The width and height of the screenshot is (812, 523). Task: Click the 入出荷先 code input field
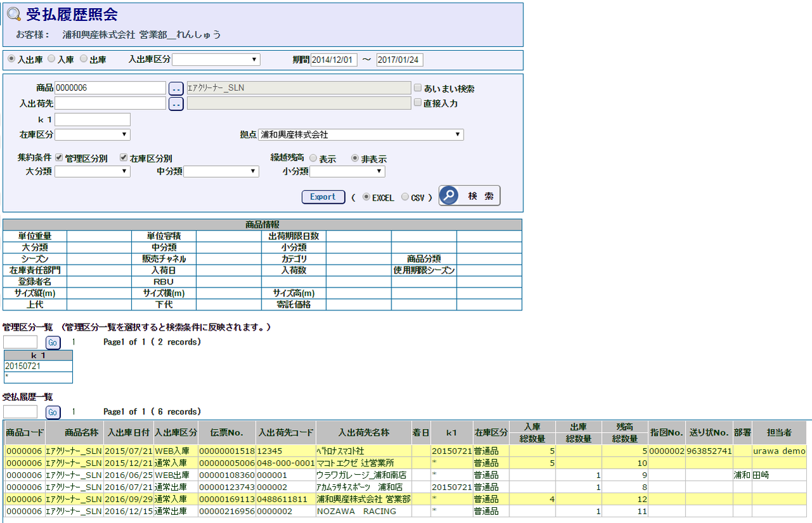[x=110, y=103]
